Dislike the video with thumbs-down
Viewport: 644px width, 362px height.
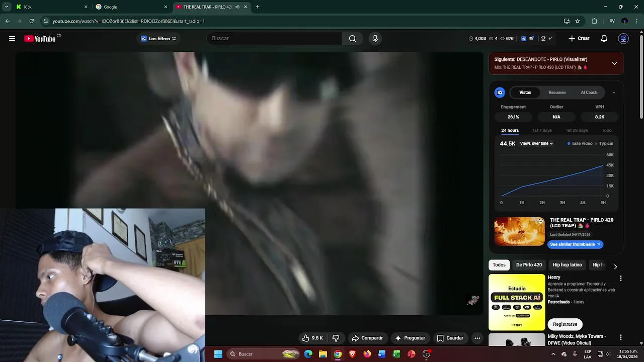[336, 338]
